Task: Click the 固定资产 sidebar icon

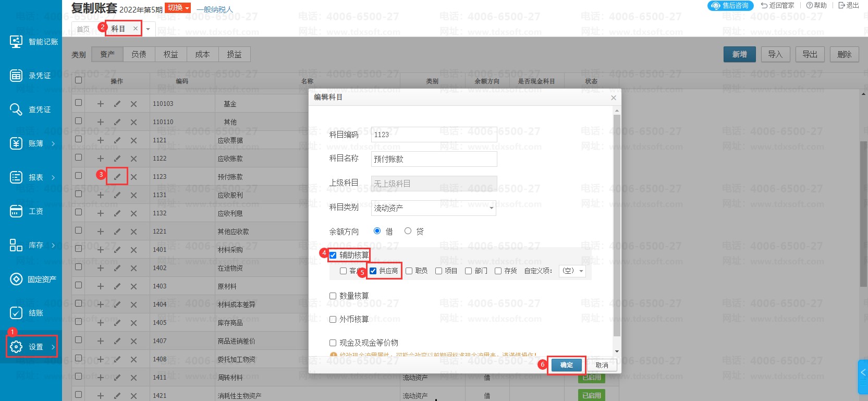Action: coord(16,279)
